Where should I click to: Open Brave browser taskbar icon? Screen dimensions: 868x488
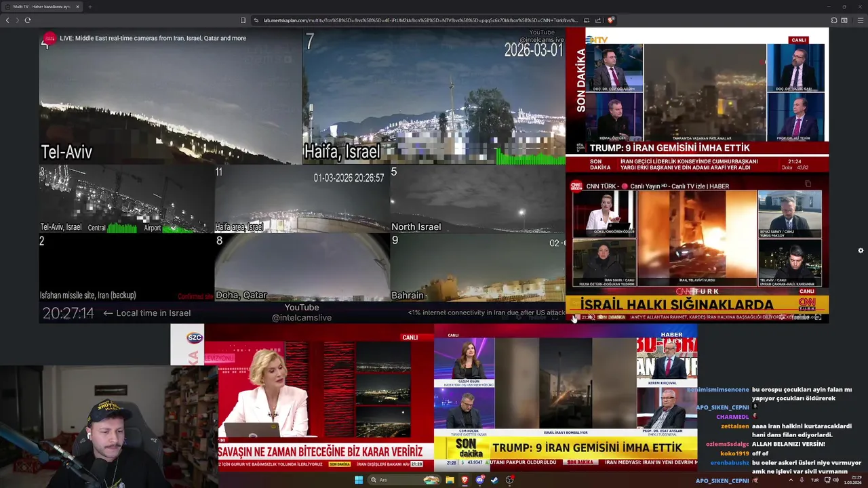tap(465, 480)
